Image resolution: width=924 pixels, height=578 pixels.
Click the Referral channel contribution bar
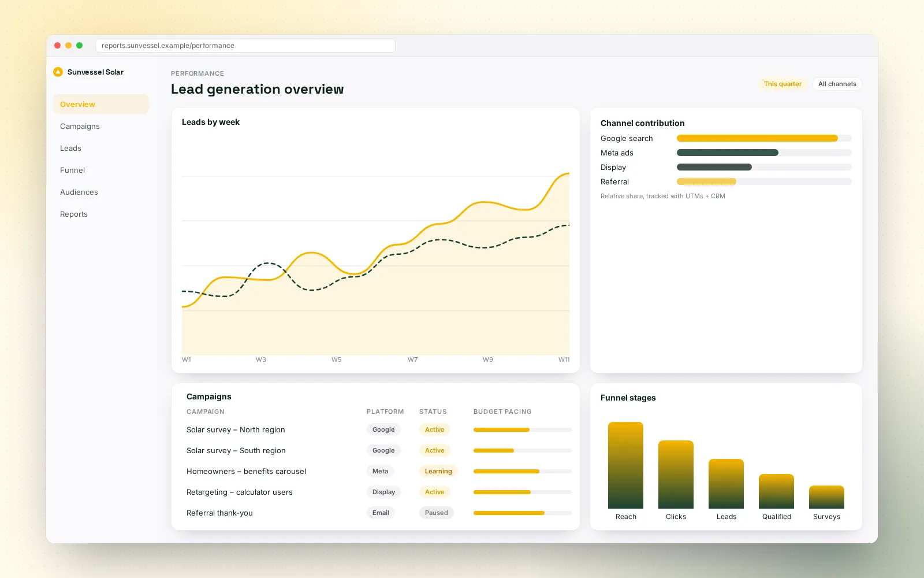pos(764,181)
